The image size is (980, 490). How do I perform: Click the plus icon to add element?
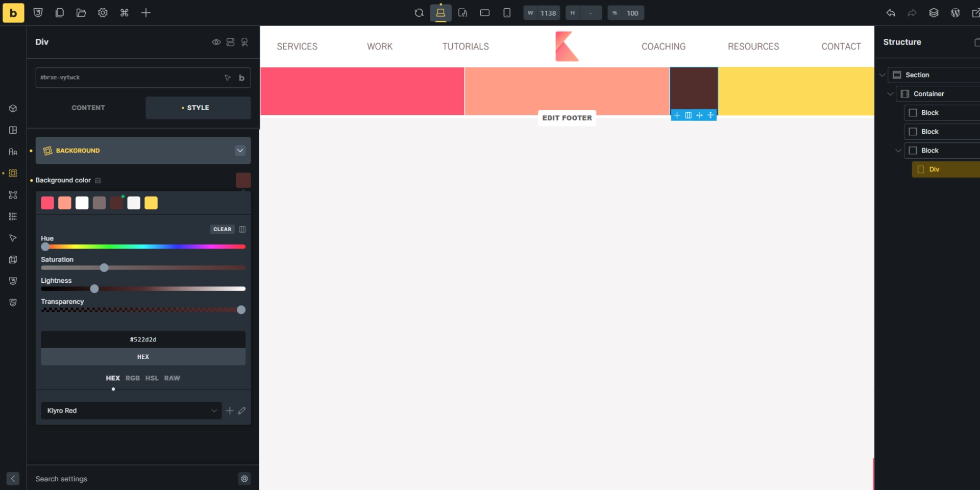[x=146, y=13]
